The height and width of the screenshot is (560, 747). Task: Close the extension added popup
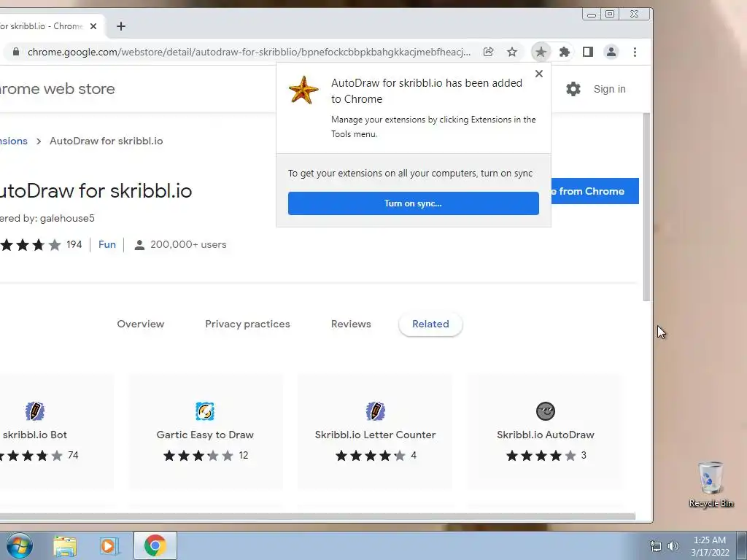539,74
